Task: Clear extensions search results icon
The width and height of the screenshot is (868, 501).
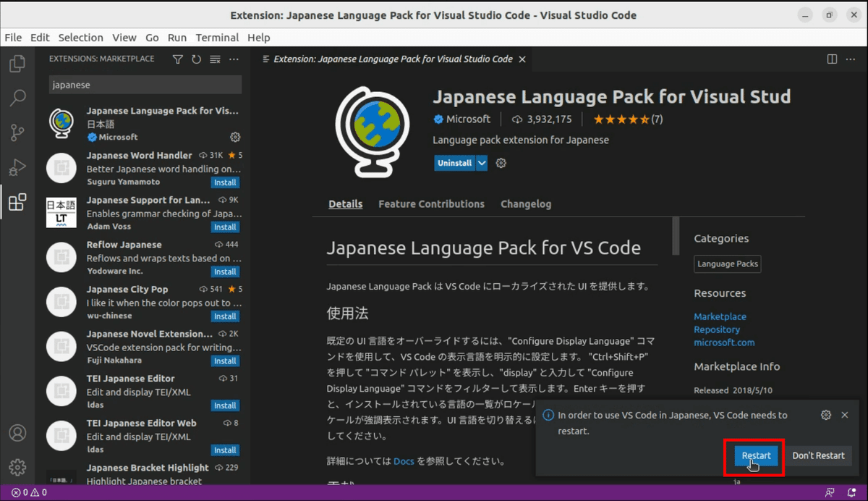Action: (x=215, y=59)
